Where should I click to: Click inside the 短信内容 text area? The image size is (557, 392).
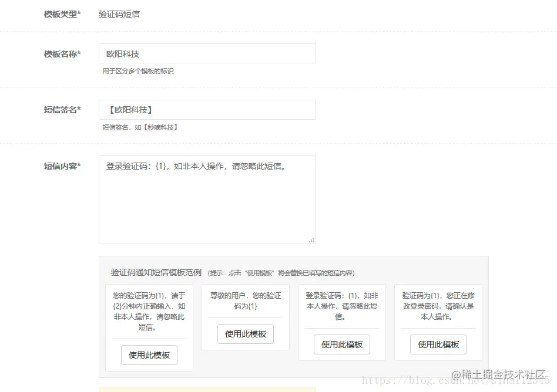coord(207,200)
